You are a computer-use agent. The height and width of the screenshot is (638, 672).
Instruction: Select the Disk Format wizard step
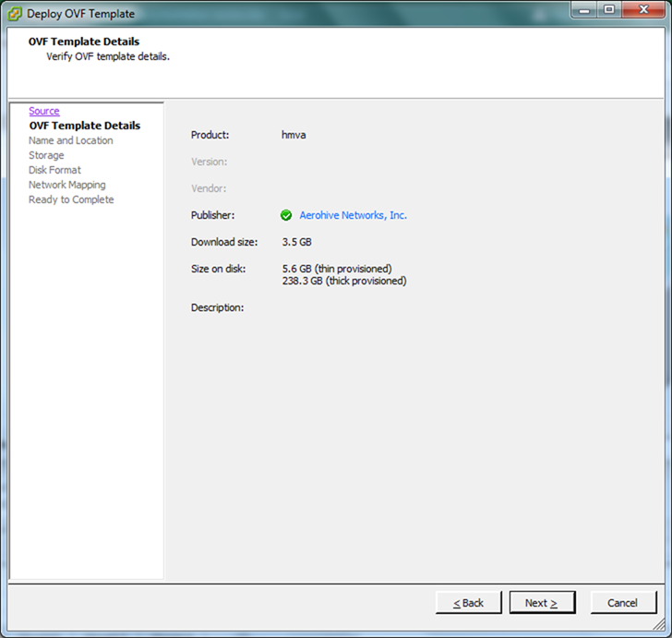[x=54, y=170]
